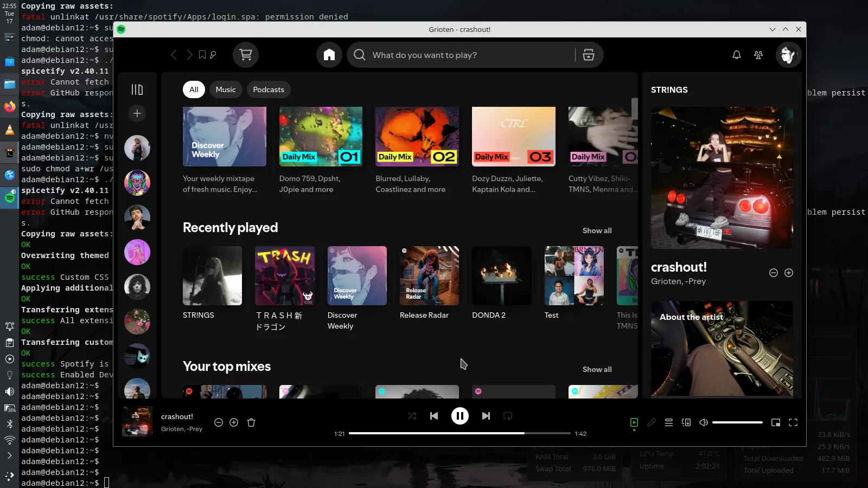Select the All filter chip

tap(194, 89)
